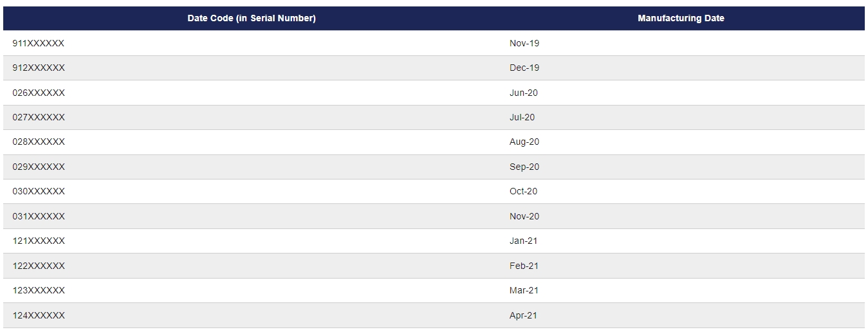The image size is (868, 332).
Task: Select the 124XXXXXX date code cell
Action: [39, 315]
